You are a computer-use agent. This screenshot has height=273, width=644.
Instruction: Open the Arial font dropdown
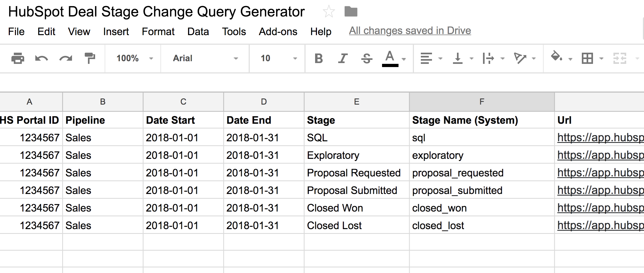205,58
